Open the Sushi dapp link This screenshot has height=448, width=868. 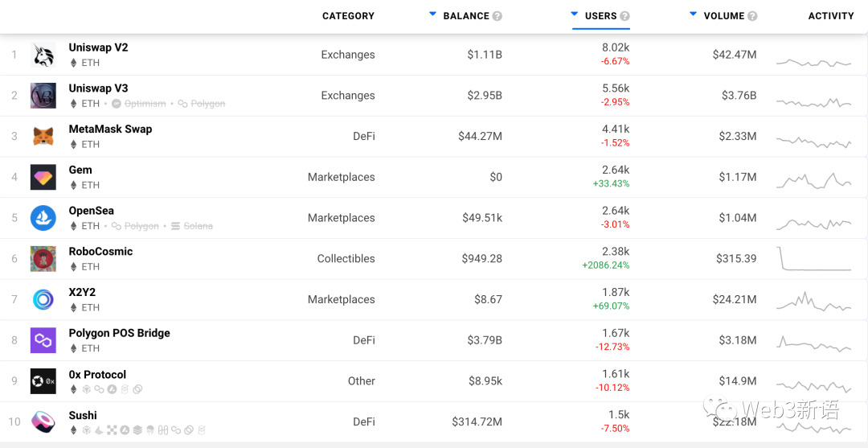point(83,415)
